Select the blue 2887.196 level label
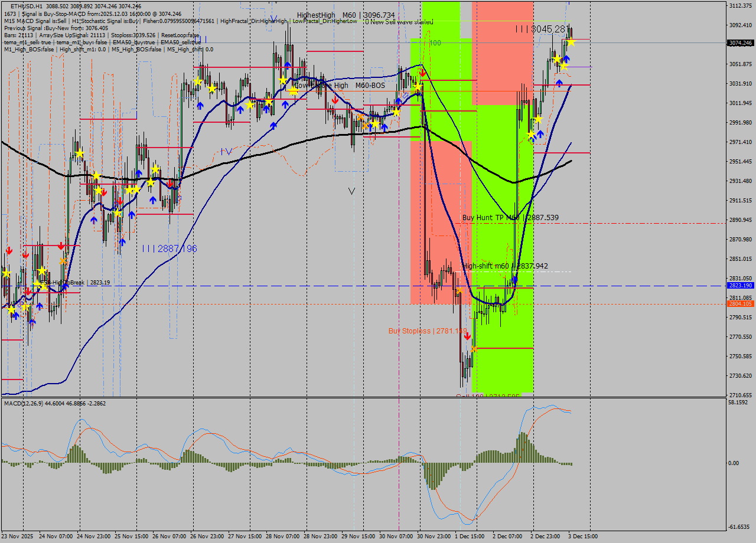 (170, 249)
